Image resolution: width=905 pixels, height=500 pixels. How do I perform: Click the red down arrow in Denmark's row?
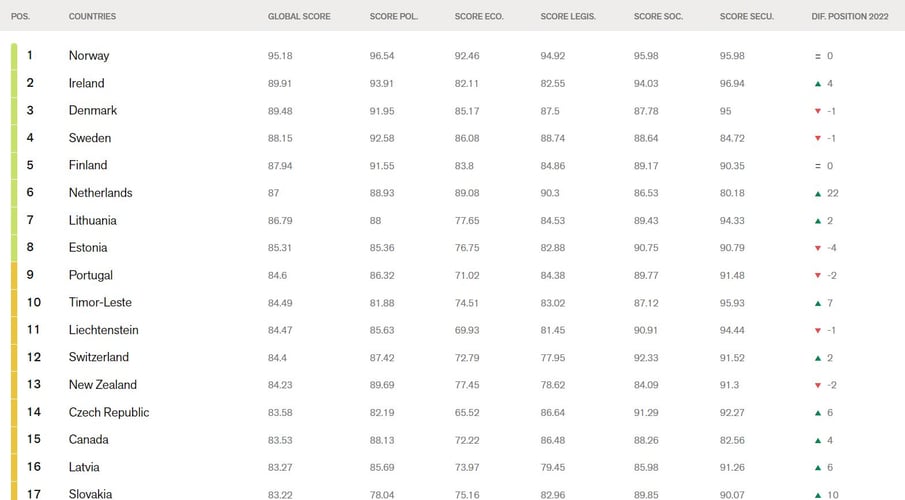pyautogui.click(x=818, y=111)
